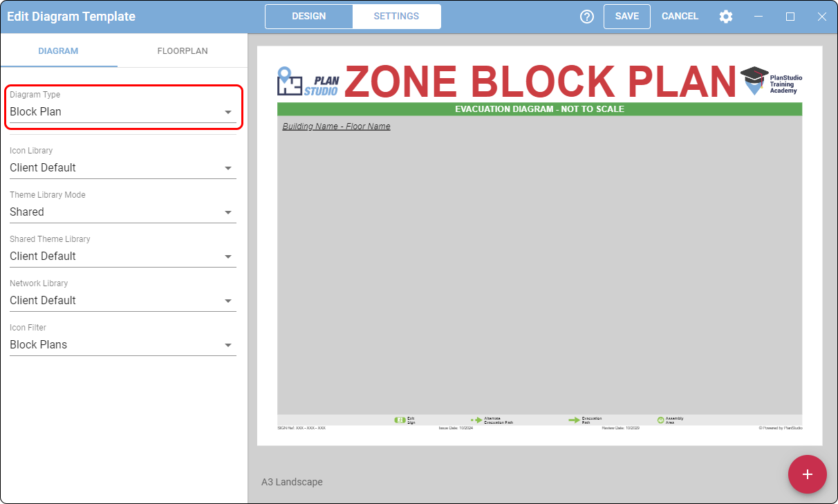Open the settings gear icon
Viewport: 838px width, 504px height.
726,17
